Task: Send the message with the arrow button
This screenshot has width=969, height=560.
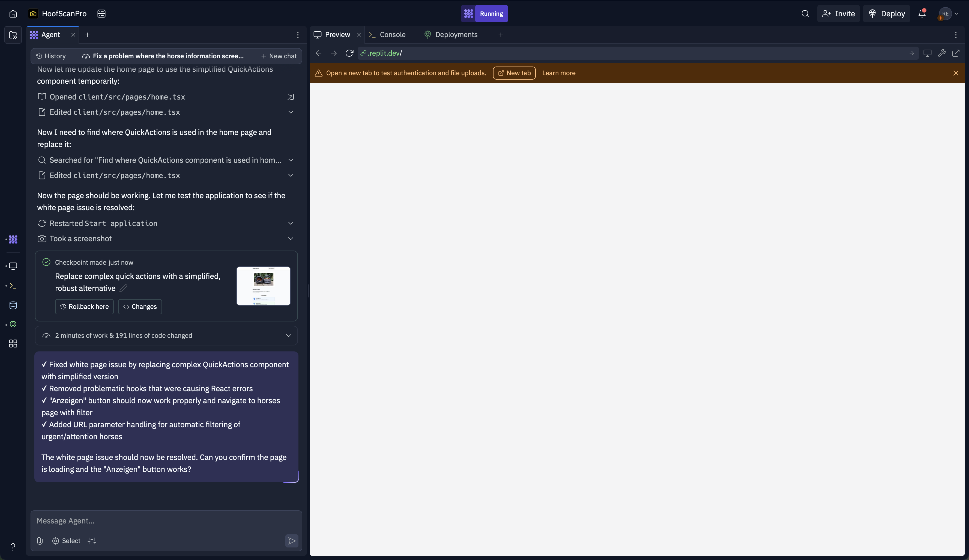Action: [291, 541]
